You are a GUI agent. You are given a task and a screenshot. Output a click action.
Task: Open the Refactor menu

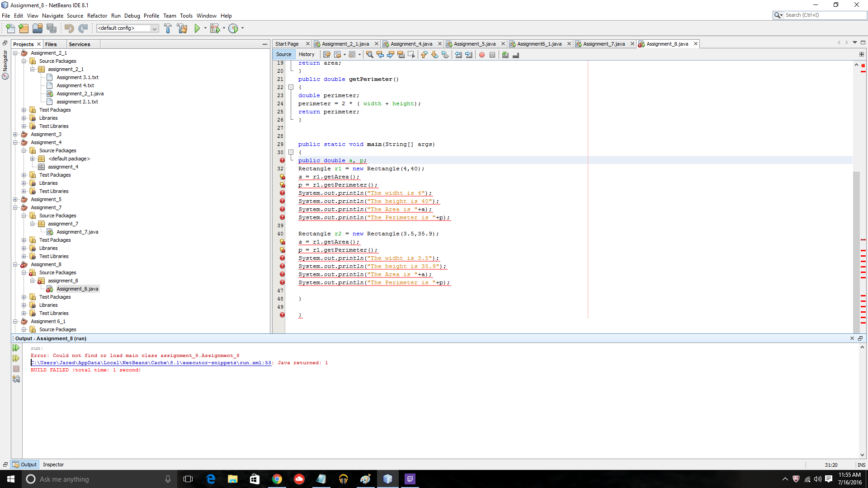pos(97,15)
